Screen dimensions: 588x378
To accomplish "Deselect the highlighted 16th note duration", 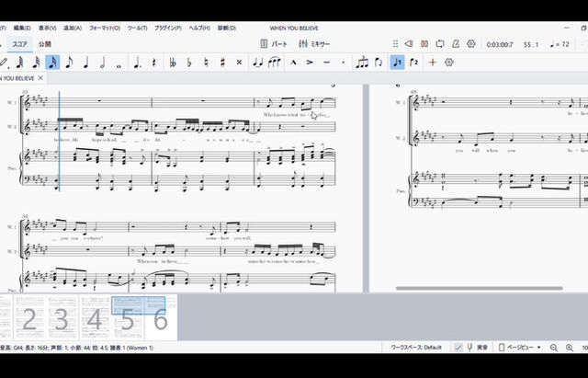I will pyautogui.click(x=52, y=63).
